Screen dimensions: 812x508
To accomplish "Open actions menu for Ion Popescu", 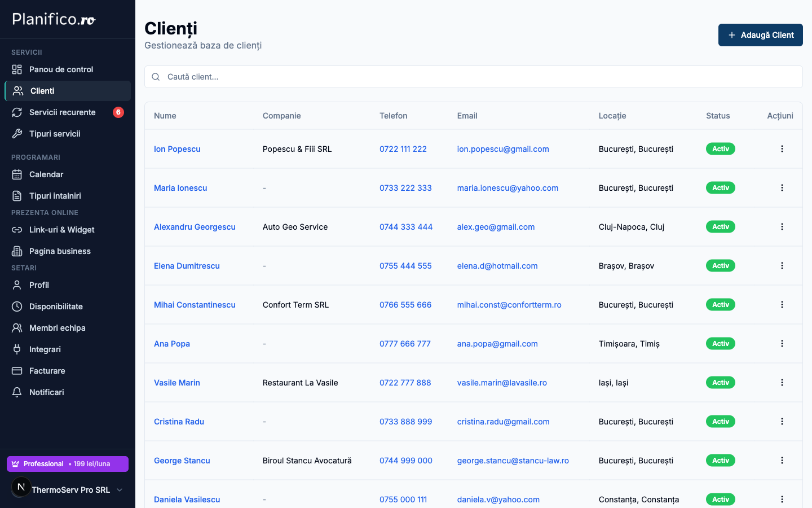I will click(x=782, y=148).
